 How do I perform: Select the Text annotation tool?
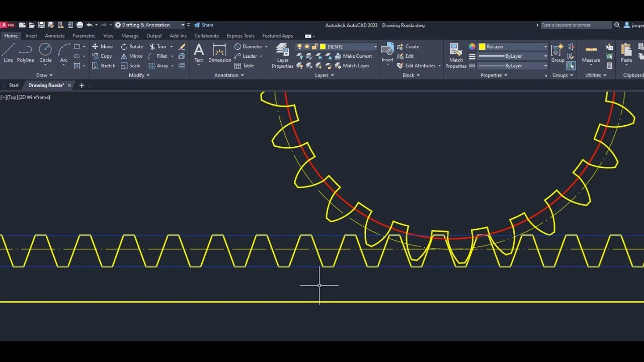(199, 53)
